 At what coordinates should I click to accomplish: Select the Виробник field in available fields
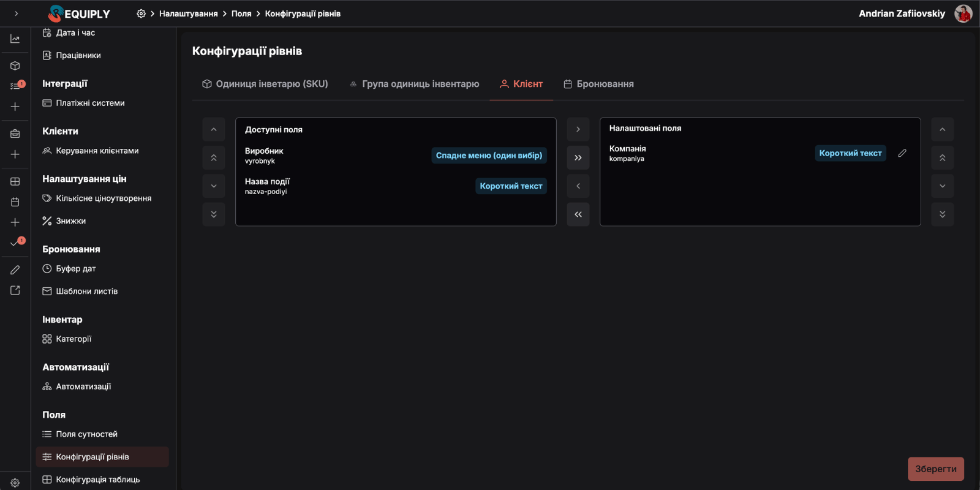(x=265, y=155)
